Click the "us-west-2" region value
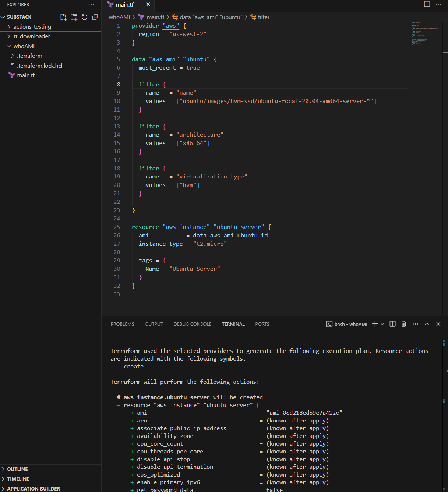The image size is (448, 492). point(188,34)
